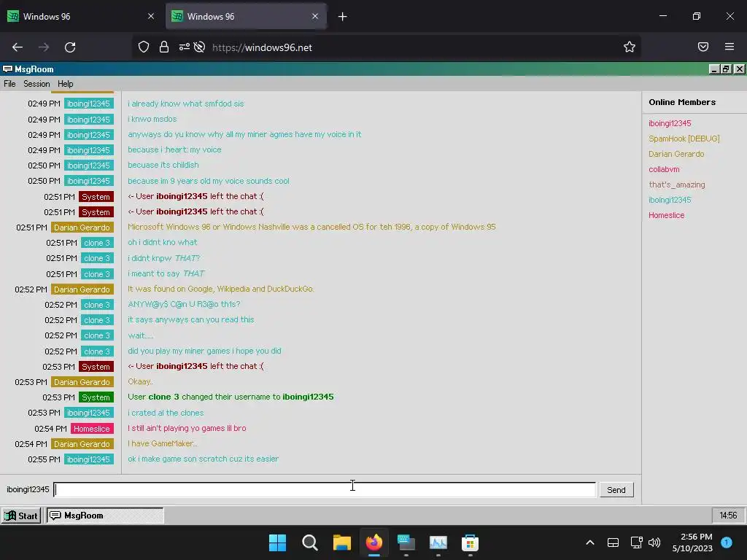The height and width of the screenshot is (560, 747).
Task: Open the Session menu in MsgRoom
Action: click(36, 84)
